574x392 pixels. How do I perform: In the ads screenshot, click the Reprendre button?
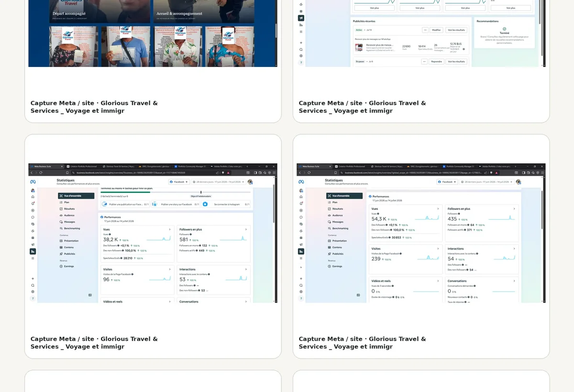436,62
